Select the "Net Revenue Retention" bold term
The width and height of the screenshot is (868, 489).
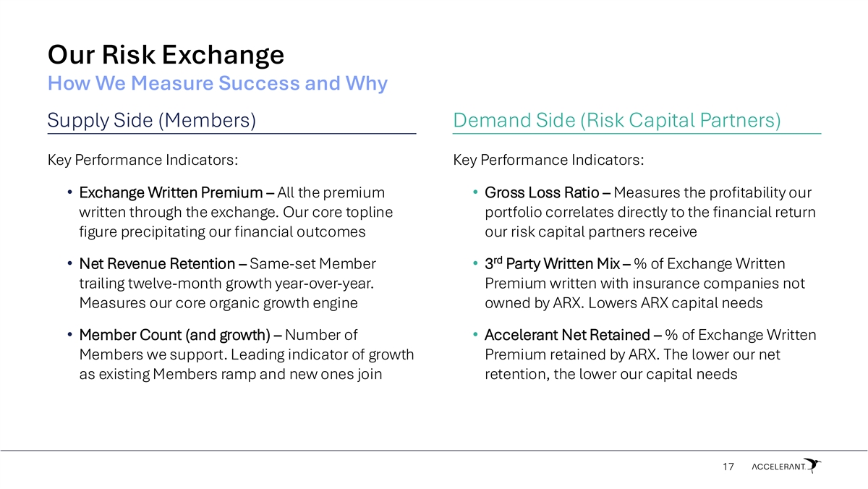156,264
